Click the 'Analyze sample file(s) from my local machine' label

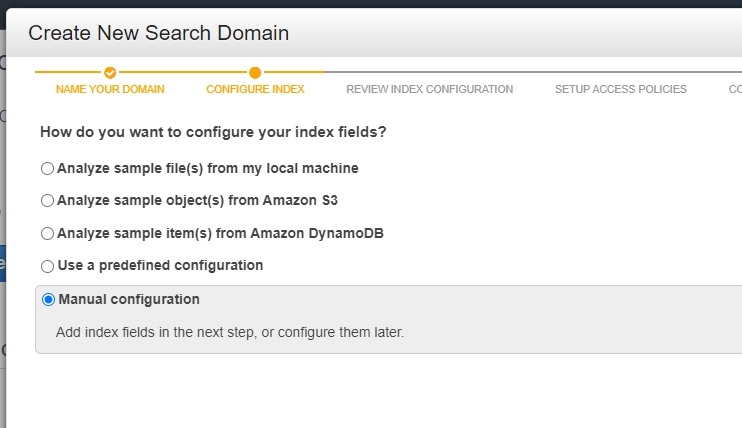pos(207,168)
